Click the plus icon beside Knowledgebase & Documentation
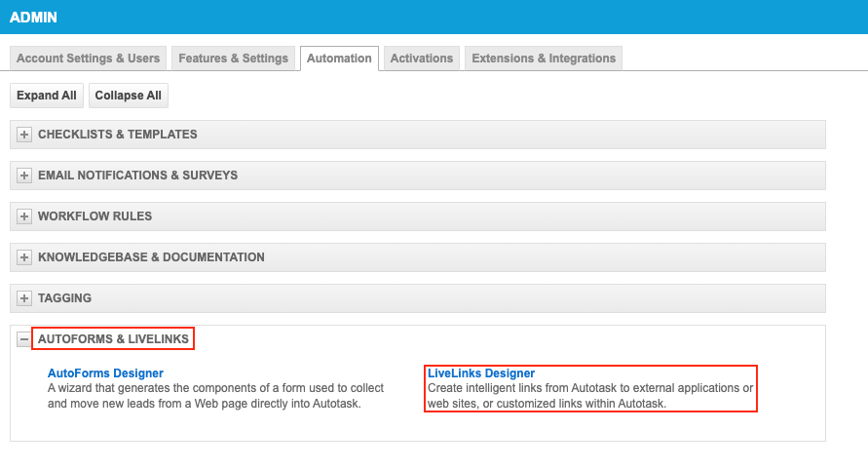The image size is (868, 470). (x=24, y=257)
